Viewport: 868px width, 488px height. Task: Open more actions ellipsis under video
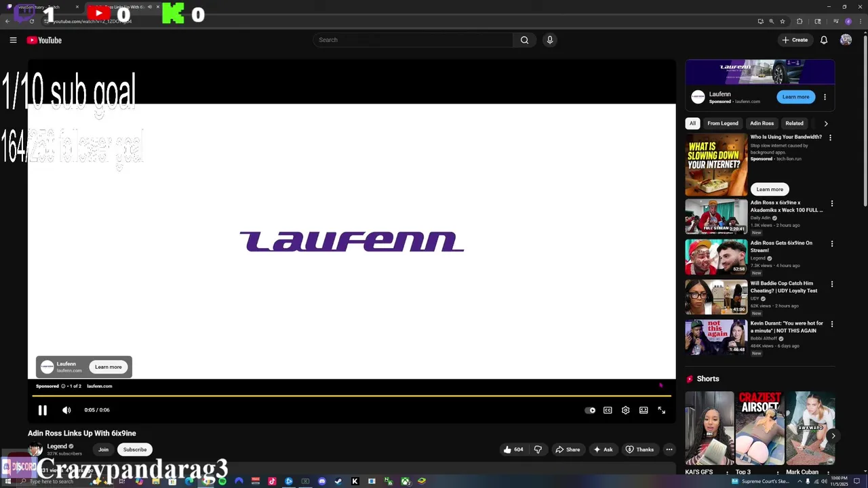669,449
